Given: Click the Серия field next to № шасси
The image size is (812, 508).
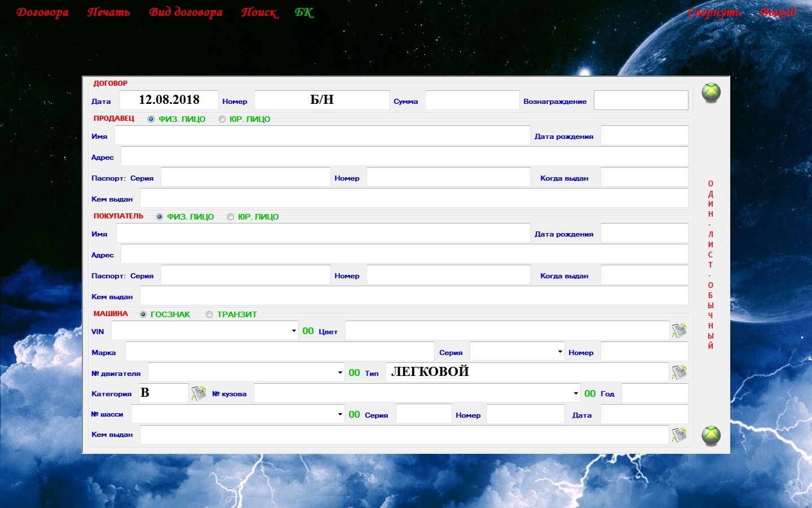Looking at the screenshot, I should [424, 414].
